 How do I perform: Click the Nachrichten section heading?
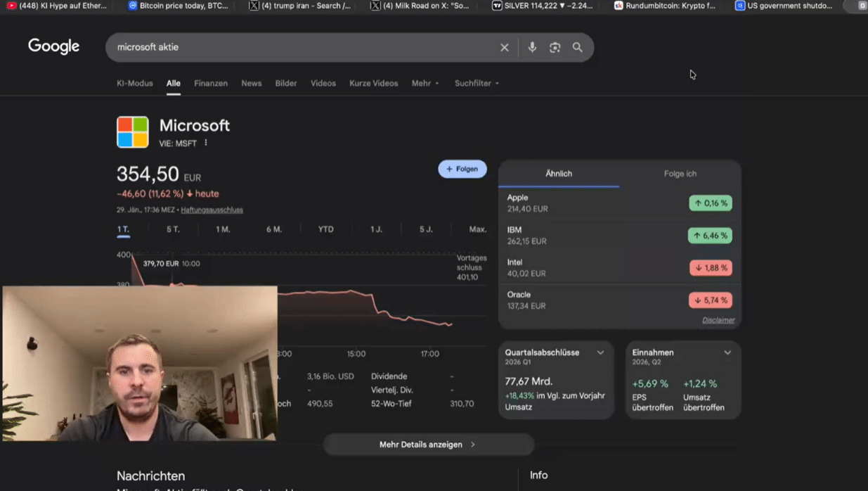[150, 476]
